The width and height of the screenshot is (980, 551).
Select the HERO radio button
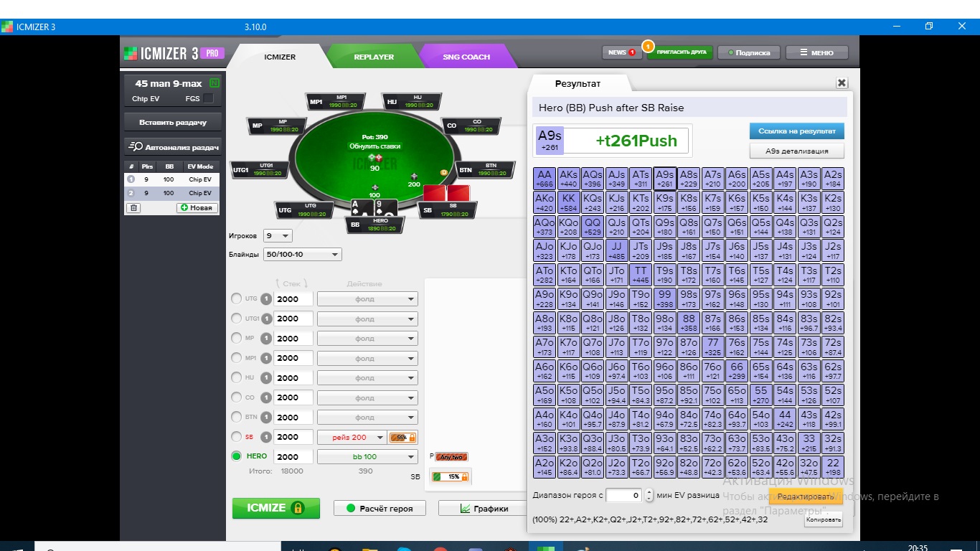[x=237, y=456]
